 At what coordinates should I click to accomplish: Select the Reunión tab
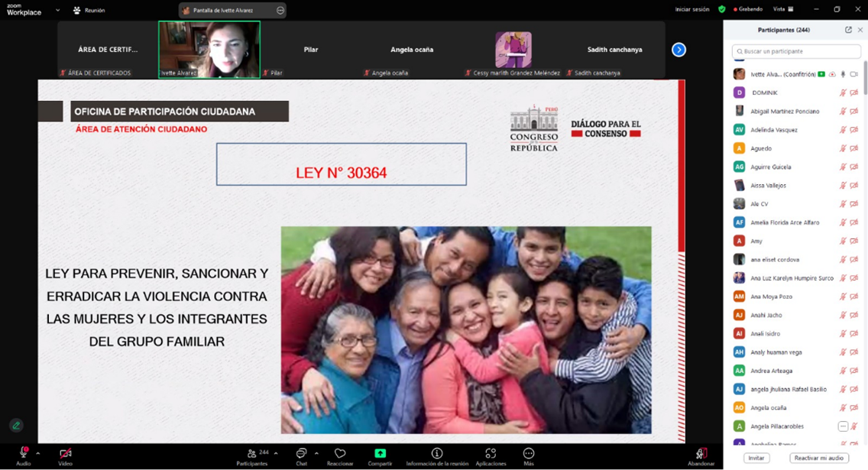pyautogui.click(x=89, y=11)
